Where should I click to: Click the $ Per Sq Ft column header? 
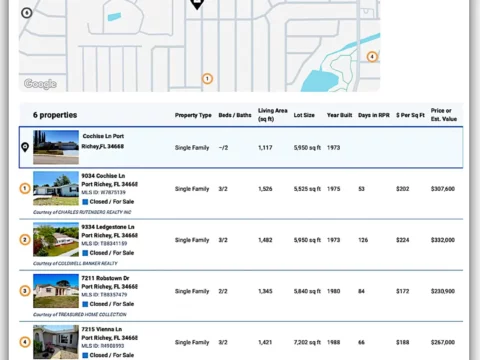pos(410,115)
